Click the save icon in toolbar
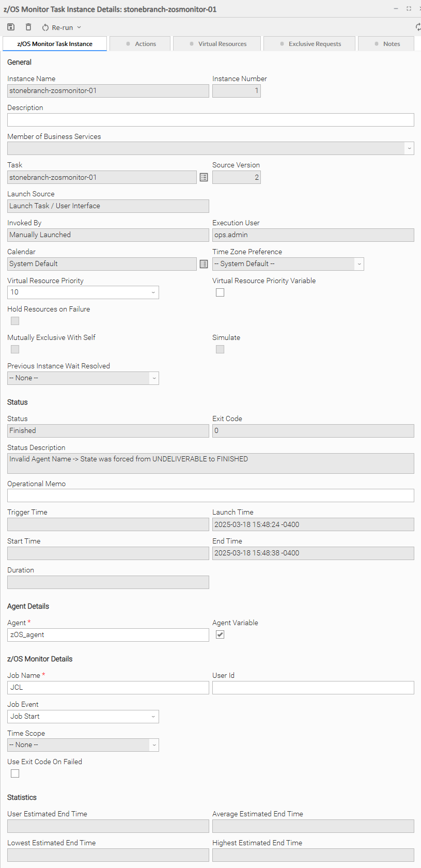 tap(11, 27)
